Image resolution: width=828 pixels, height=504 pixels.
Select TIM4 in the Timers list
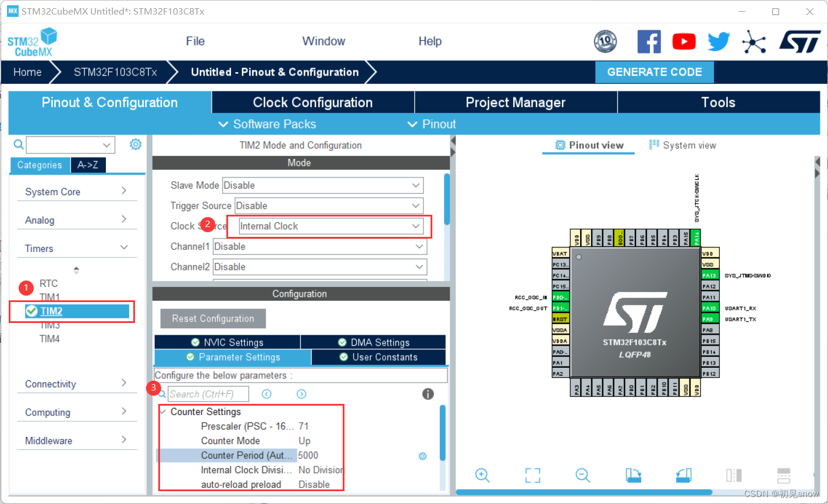coord(49,339)
